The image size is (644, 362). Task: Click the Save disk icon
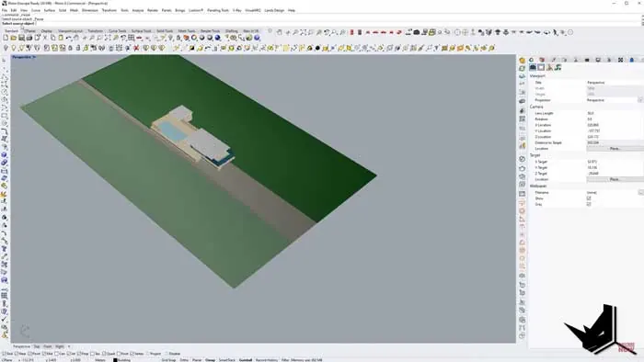point(21,38)
